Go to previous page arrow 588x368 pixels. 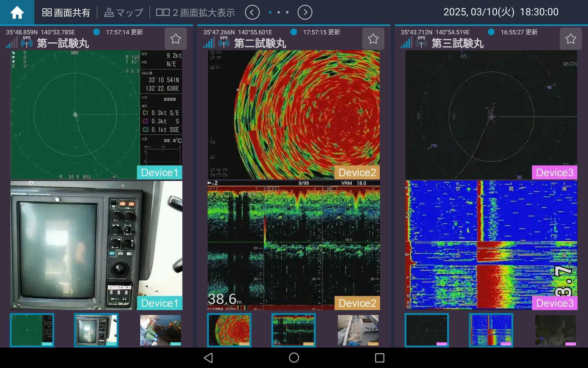(x=252, y=12)
